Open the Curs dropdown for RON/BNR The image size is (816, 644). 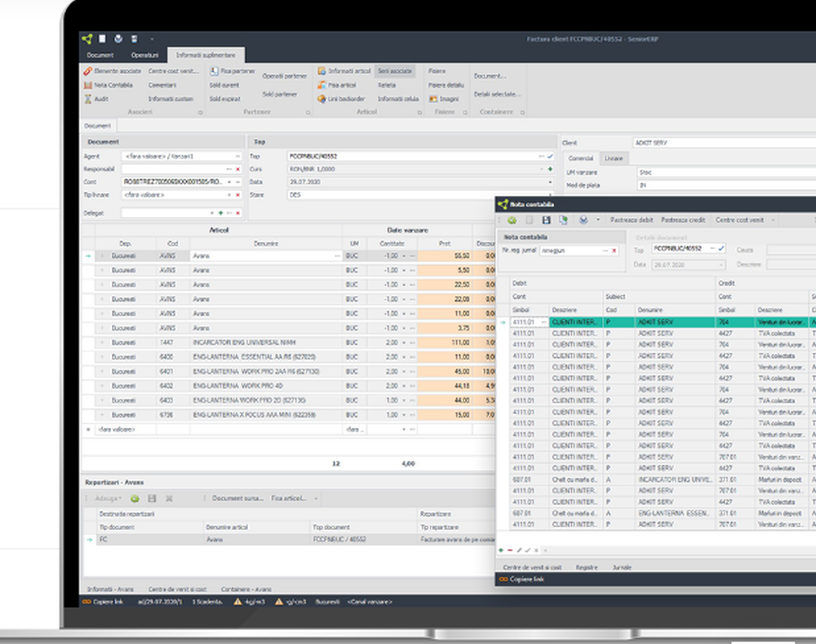click(542, 169)
